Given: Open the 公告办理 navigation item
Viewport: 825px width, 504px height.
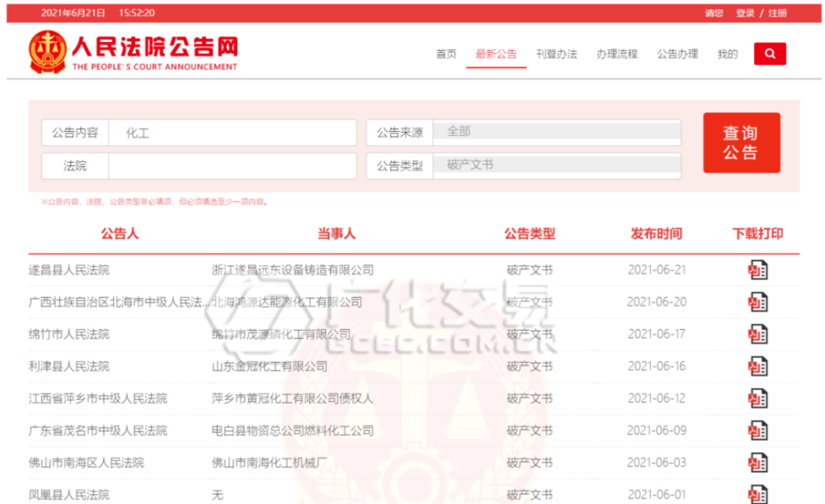Looking at the screenshot, I should click(677, 54).
